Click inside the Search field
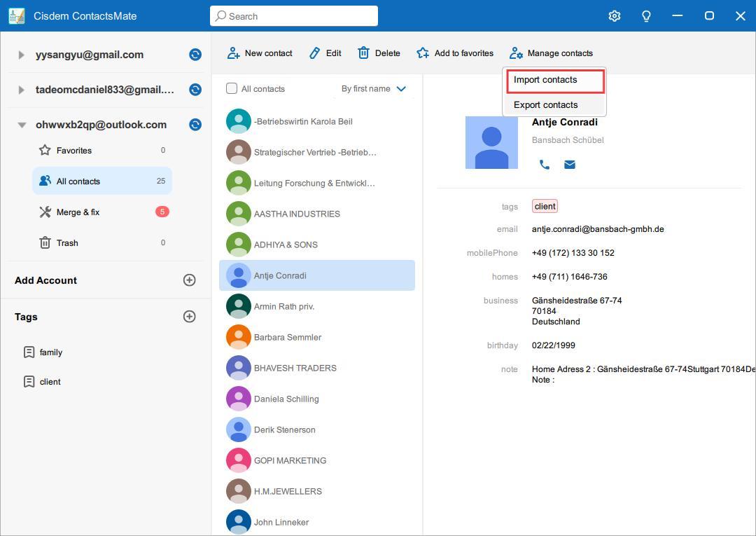Viewport: 756px width, 536px height. click(294, 15)
